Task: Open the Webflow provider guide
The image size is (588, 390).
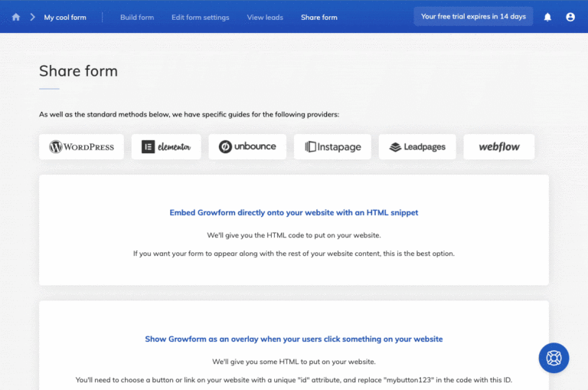Action: pyautogui.click(x=499, y=147)
